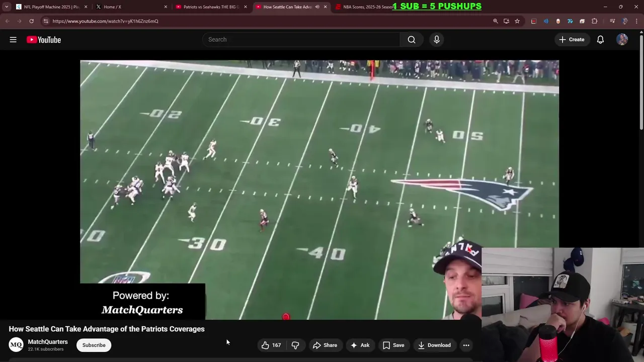Image resolution: width=644 pixels, height=362 pixels.
Task: Click the browser address bar URL
Action: click(105, 21)
